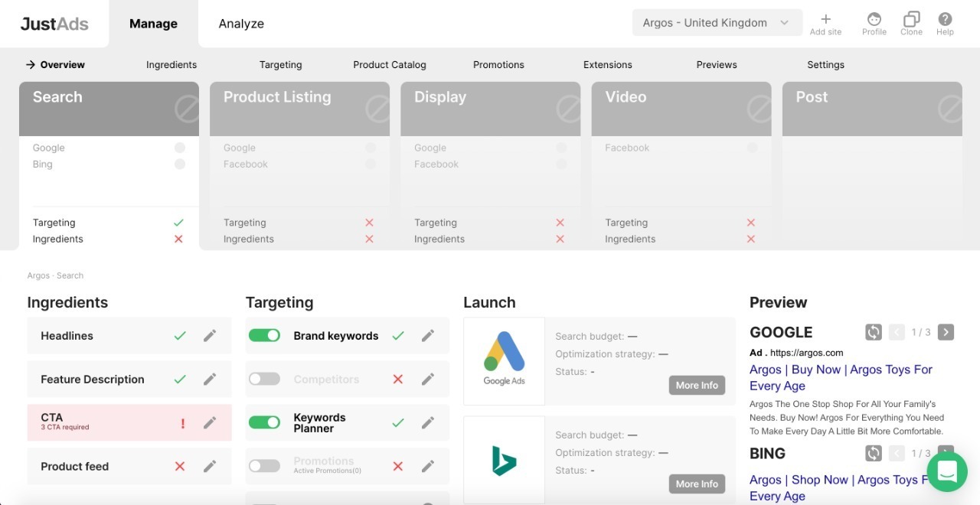This screenshot has width=980, height=505.
Task: Edit Keywords Planner via pencil icon
Action: point(428,422)
